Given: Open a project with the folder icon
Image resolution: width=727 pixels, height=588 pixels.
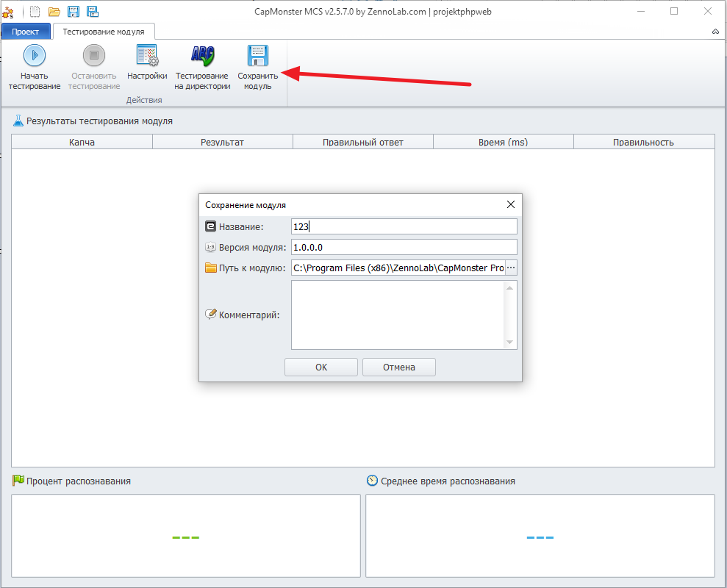Looking at the screenshot, I should pyautogui.click(x=54, y=12).
